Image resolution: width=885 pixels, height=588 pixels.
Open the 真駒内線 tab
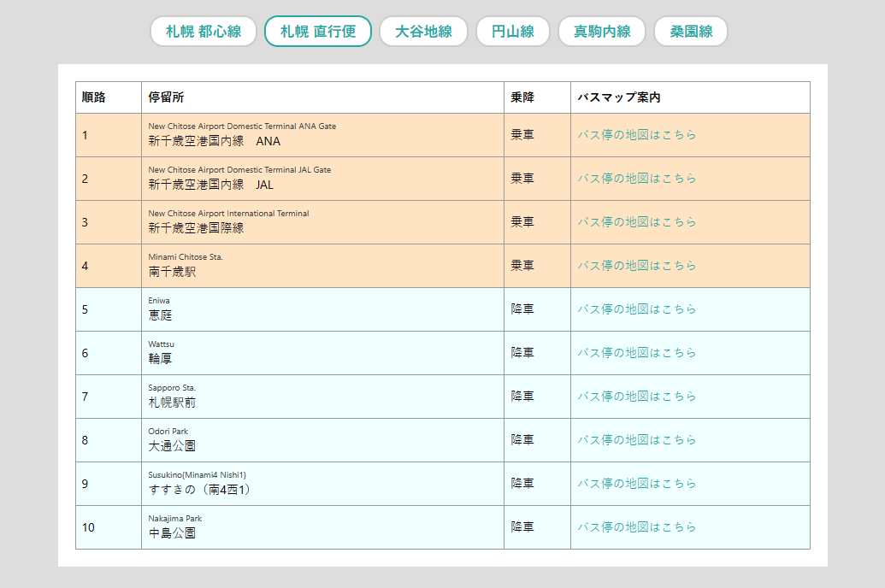[x=602, y=31]
